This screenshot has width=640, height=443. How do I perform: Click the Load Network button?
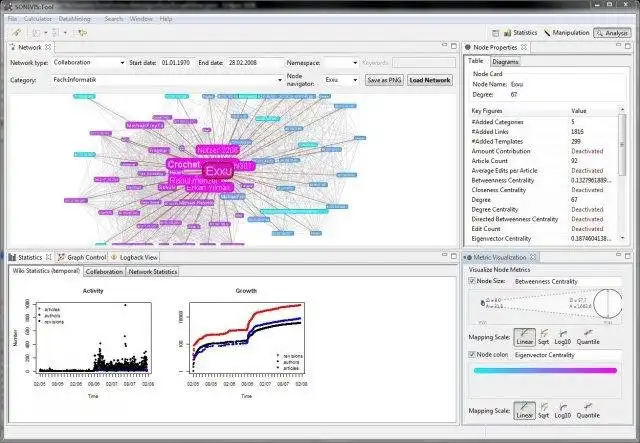[430, 80]
